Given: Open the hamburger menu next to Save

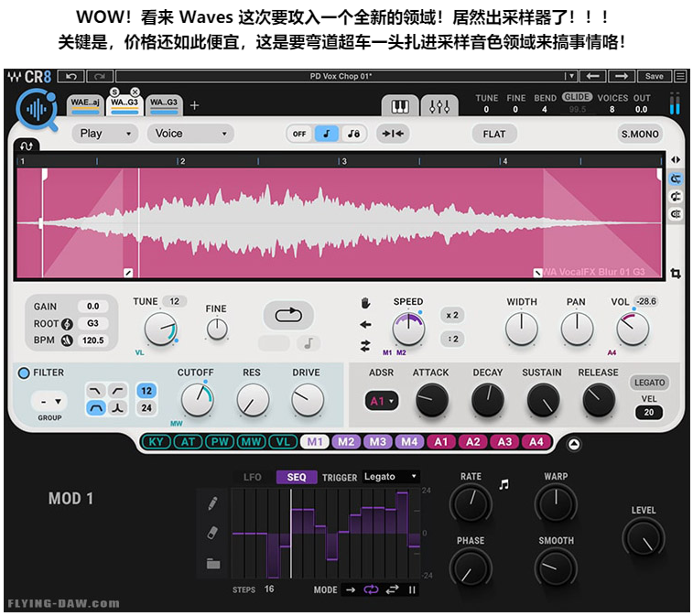Looking at the screenshot, I should click(x=680, y=76).
